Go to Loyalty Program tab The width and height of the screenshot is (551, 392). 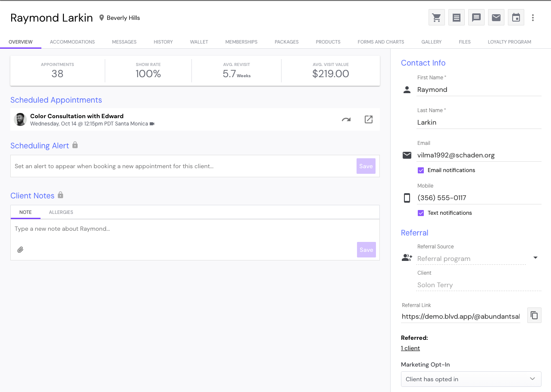coord(510,42)
